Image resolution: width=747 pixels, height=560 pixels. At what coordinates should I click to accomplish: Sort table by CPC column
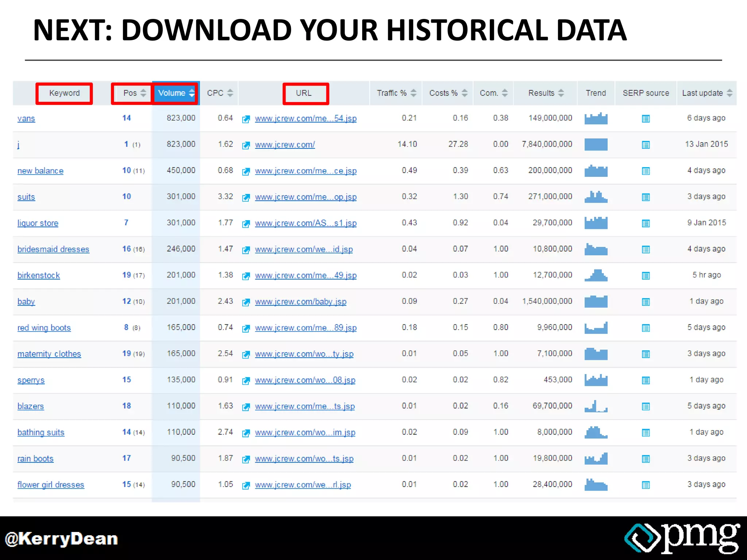coord(230,93)
